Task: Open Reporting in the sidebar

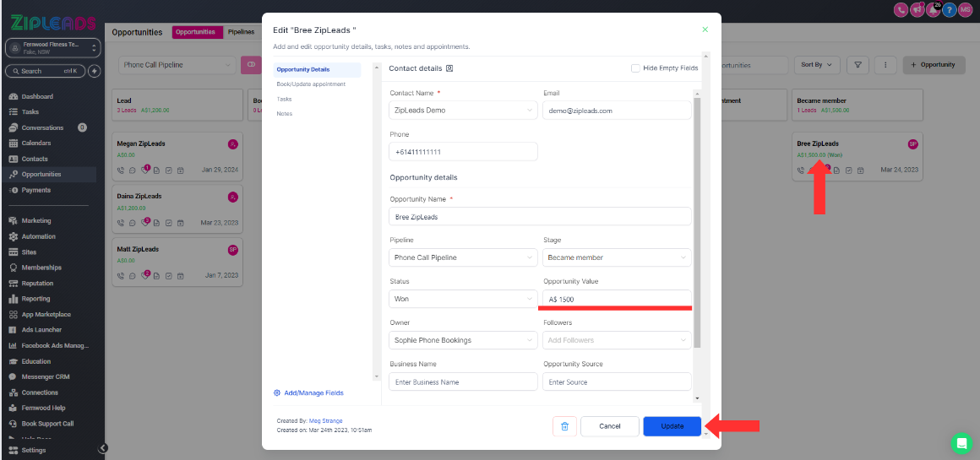Action: [x=35, y=298]
